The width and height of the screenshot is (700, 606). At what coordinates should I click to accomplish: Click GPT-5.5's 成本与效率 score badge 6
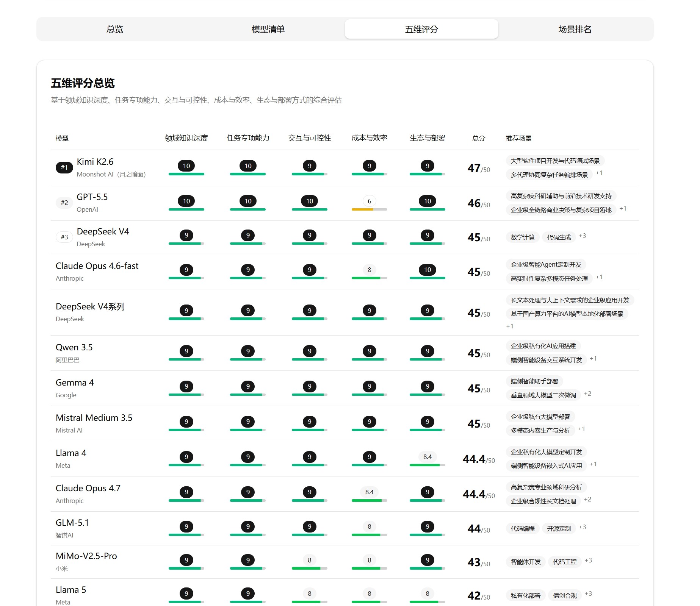point(370,201)
